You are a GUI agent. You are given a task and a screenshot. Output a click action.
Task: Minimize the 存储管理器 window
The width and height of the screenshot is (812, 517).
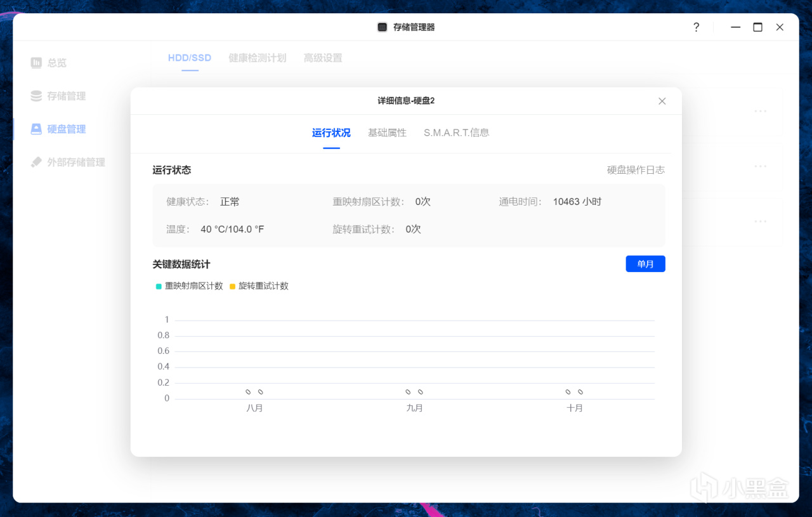[736, 27]
